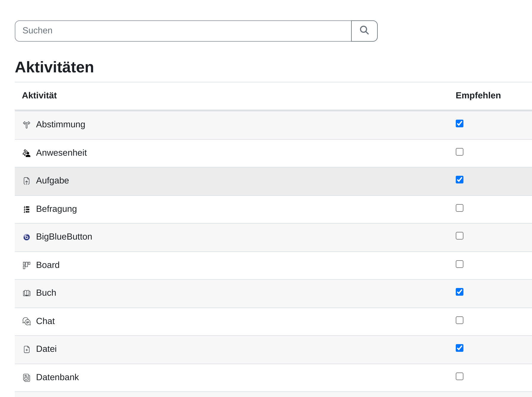The image size is (532, 397).
Task: Click the Befragung list icon
Action: pos(27,209)
